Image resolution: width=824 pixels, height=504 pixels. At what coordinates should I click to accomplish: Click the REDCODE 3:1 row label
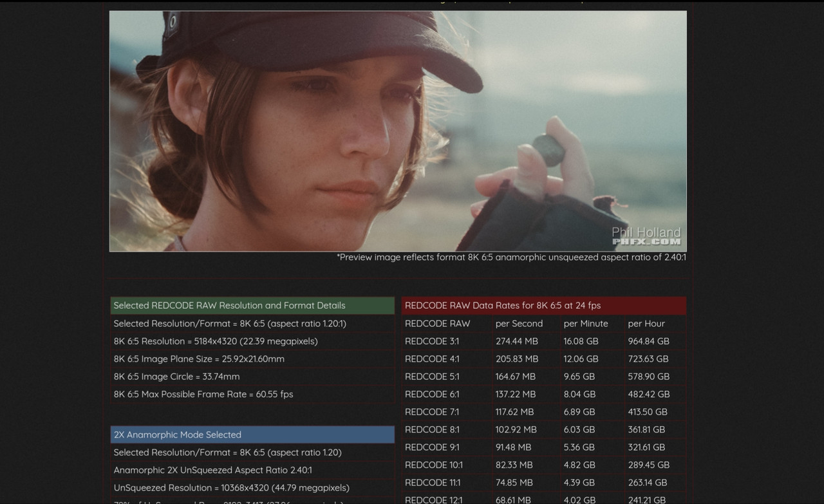(x=432, y=341)
